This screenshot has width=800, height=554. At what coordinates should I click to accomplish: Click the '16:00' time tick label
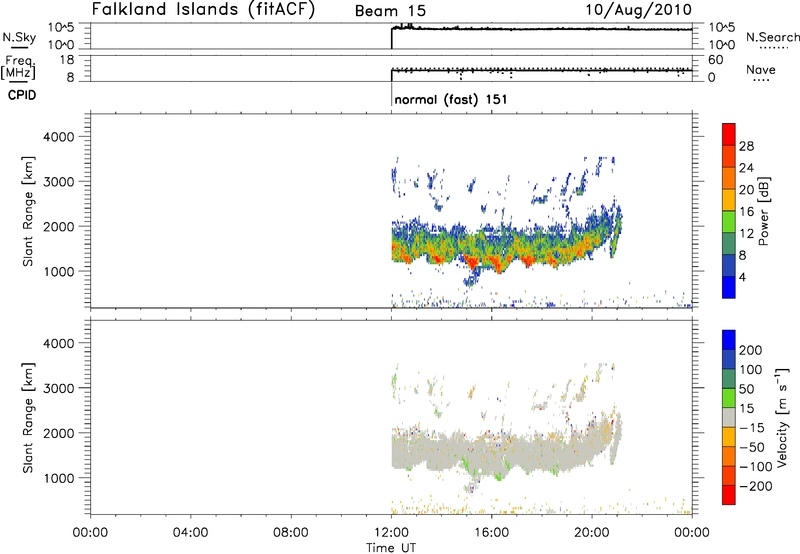pyautogui.click(x=491, y=533)
